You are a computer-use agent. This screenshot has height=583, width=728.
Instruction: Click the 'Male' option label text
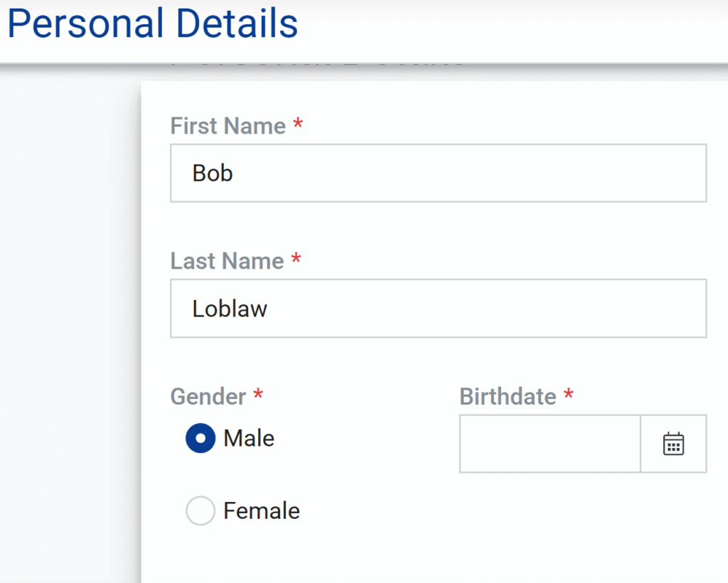pos(249,438)
